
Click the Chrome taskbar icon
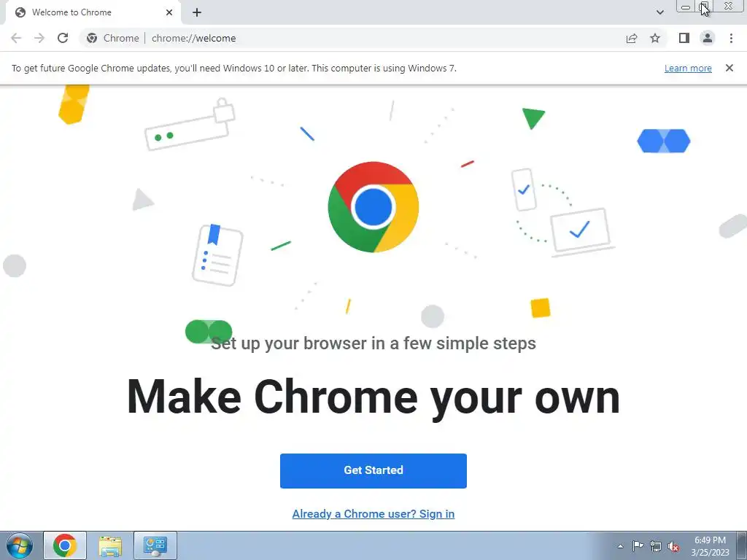click(x=65, y=545)
